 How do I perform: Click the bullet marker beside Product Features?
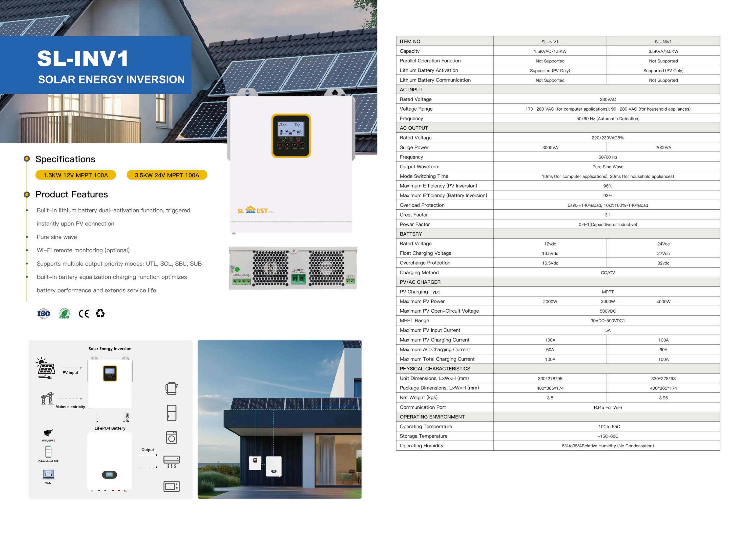coord(27,194)
